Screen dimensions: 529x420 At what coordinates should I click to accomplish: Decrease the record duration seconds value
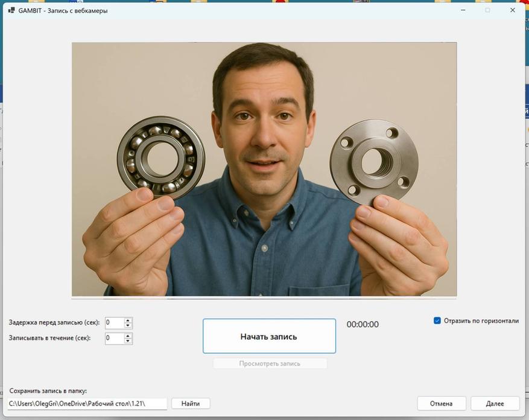click(128, 341)
